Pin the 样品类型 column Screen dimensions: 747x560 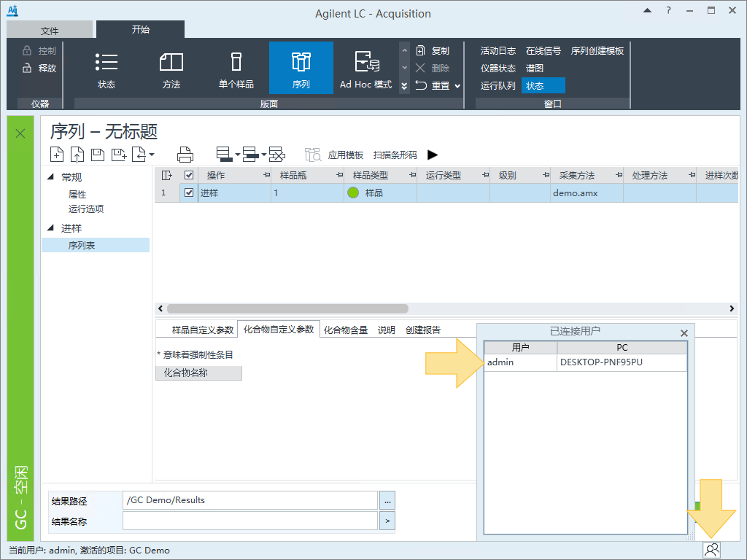tap(412, 175)
